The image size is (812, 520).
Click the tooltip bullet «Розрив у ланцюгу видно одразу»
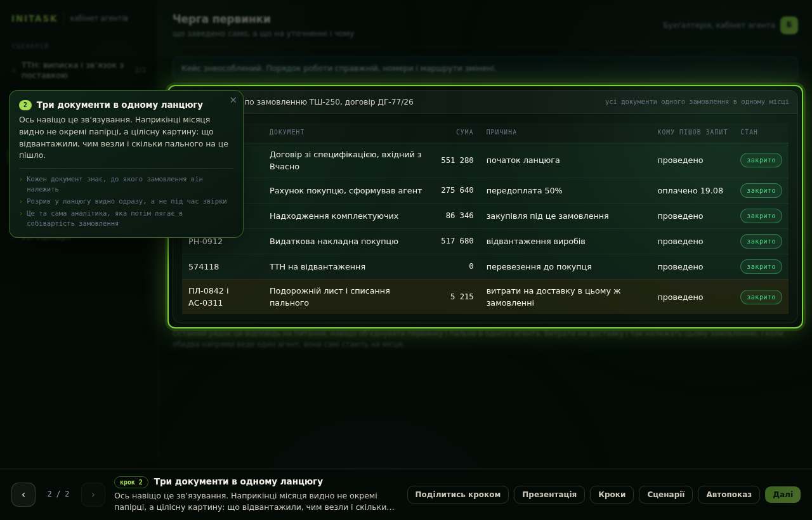click(126, 202)
